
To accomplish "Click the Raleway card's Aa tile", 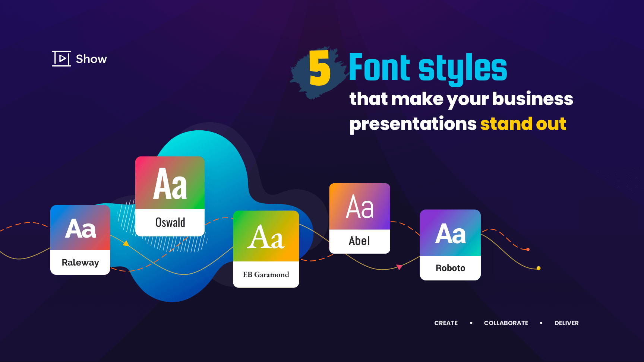I will [x=80, y=228].
